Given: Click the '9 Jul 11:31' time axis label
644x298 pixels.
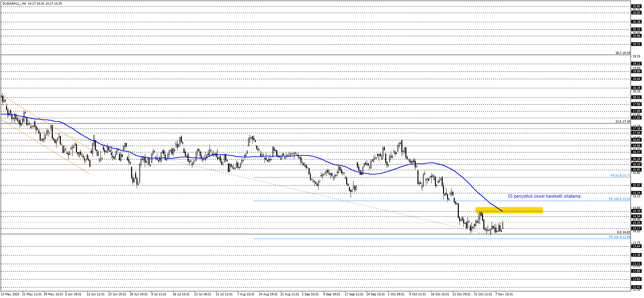Looking at the screenshot, I should pos(159,294).
